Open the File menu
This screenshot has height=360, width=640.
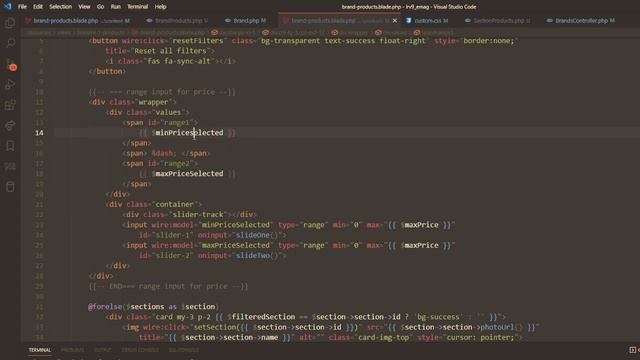22,7
